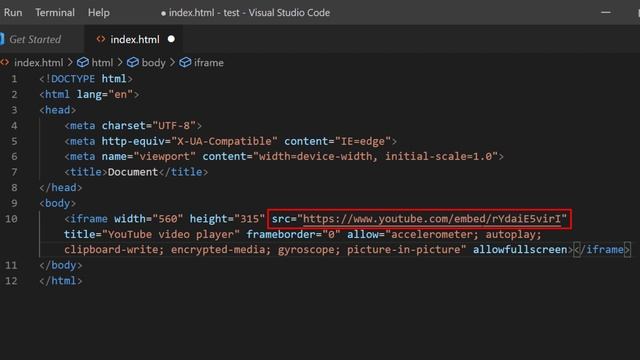This screenshot has width=640, height=360.
Task: Click width="560" attribute on iframe
Action: 149,219
